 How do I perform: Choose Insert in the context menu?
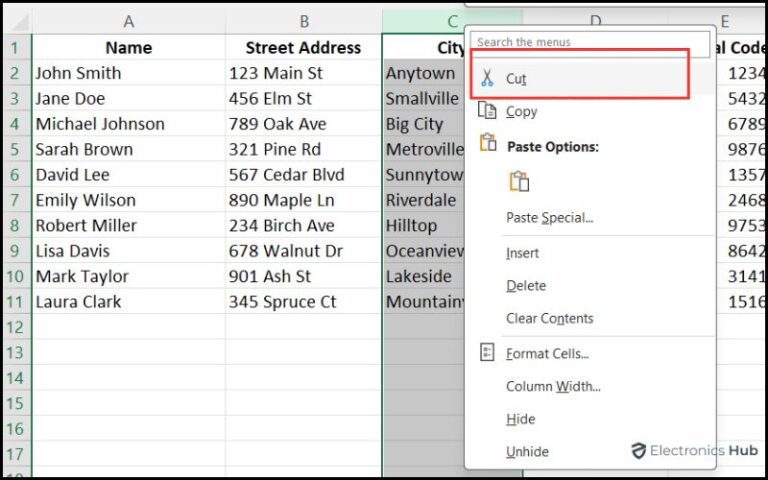coord(593,253)
